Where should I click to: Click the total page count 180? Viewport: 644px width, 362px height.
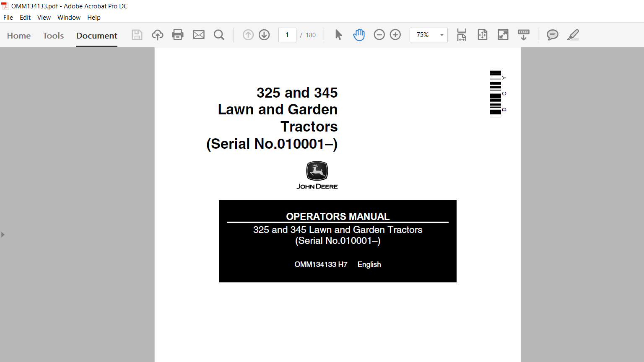point(311,35)
